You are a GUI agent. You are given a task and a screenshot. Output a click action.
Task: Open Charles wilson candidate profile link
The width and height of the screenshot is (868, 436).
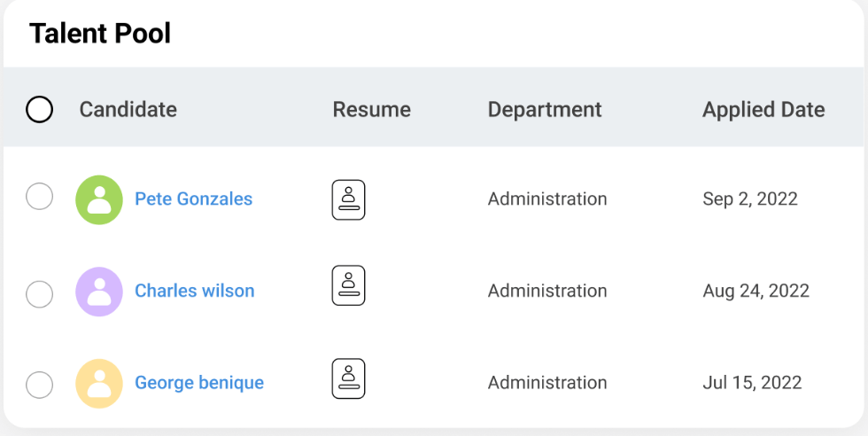[194, 291]
